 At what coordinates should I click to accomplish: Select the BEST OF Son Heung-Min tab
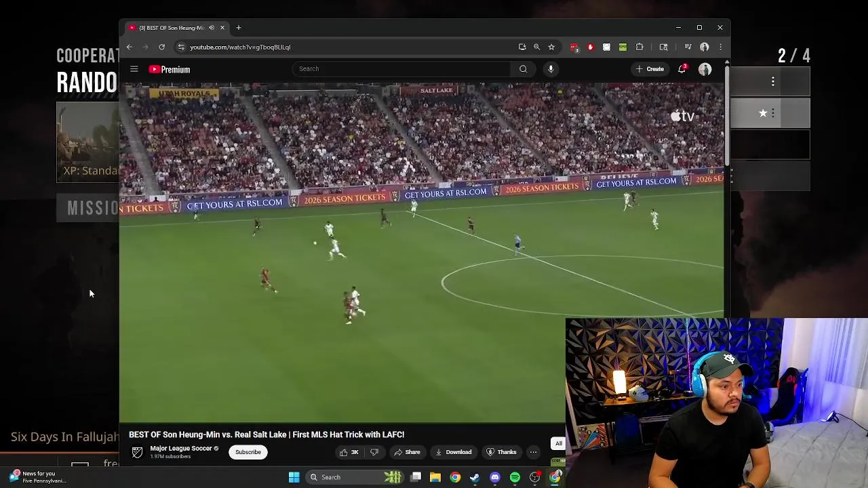click(177, 28)
